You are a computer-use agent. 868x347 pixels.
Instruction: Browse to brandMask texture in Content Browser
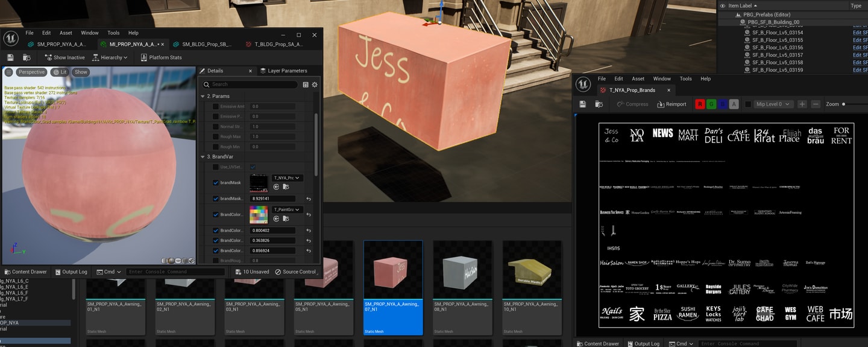tap(285, 187)
